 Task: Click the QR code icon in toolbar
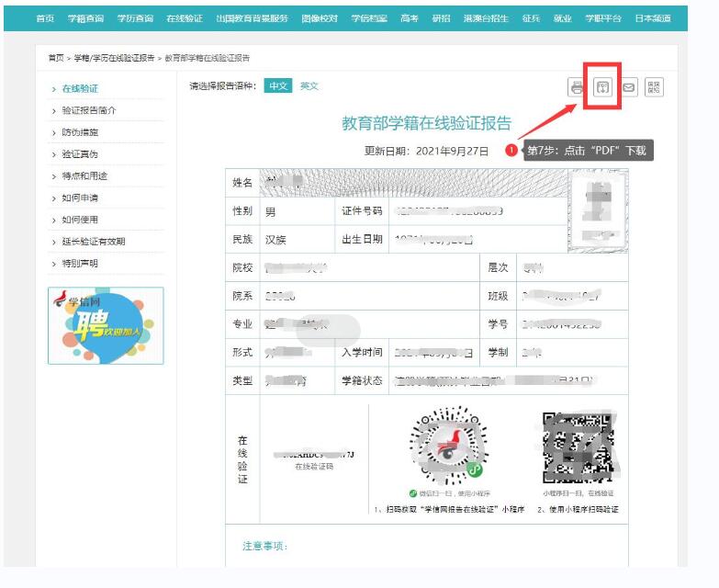click(655, 87)
